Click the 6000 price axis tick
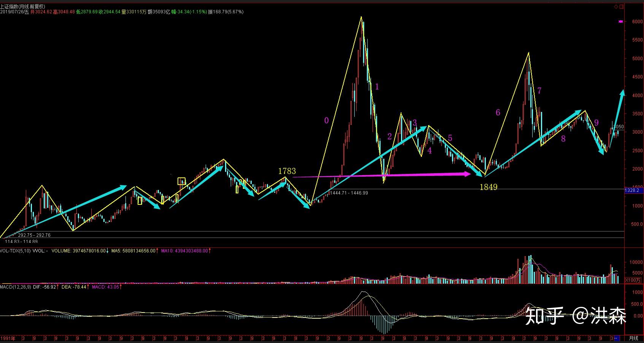This screenshot has width=644, height=343. click(x=638, y=22)
